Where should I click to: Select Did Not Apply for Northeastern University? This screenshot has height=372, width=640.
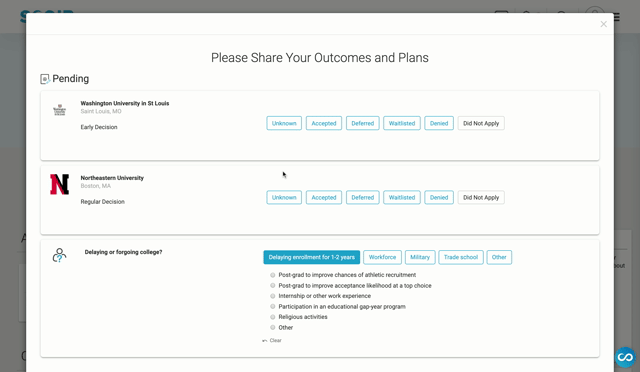(x=481, y=198)
